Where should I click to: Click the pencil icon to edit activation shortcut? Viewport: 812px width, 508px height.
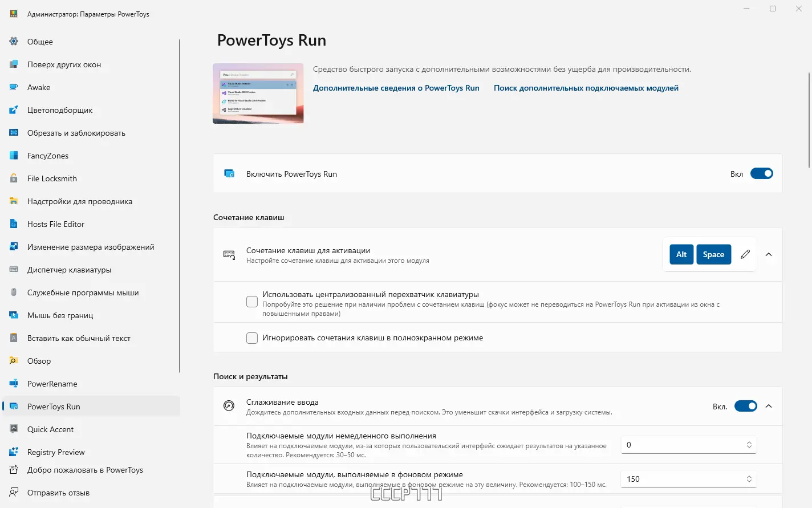(x=745, y=254)
